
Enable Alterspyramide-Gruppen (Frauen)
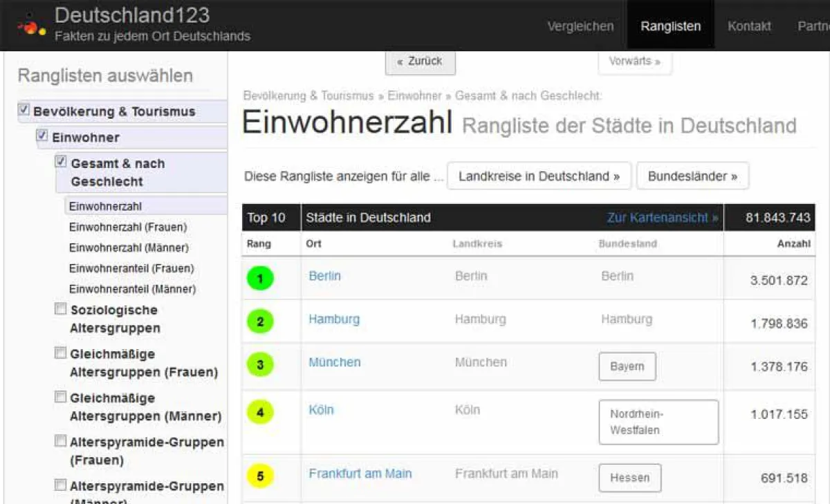coord(60,442)
